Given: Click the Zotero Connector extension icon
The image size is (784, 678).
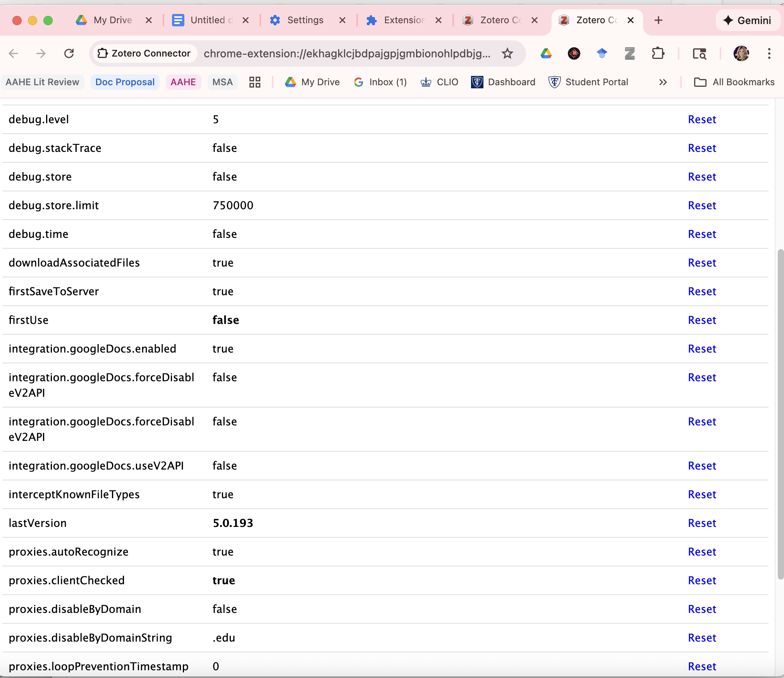Looking at the screenshot, I should pyautogui.click(x=630, y=53).
